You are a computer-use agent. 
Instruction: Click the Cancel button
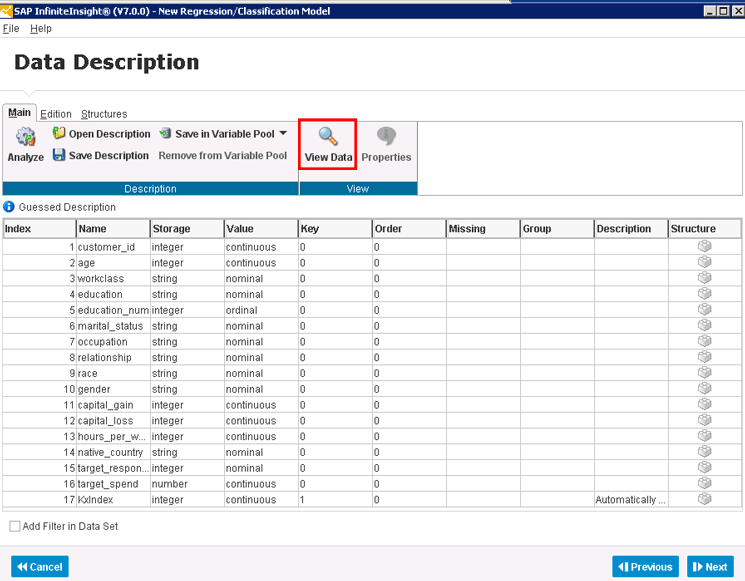pyautogui.click(x=40, y=566)
